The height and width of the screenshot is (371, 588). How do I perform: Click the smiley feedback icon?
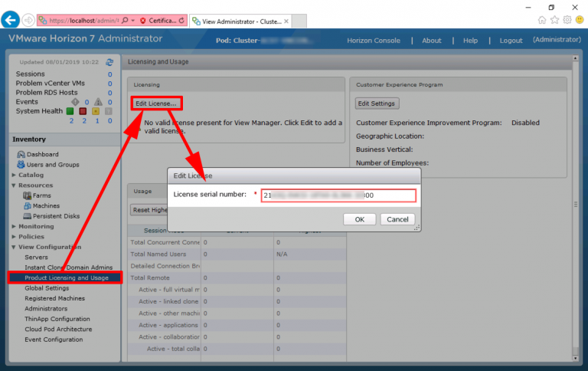pyautogui.click(x=580, y=20)
